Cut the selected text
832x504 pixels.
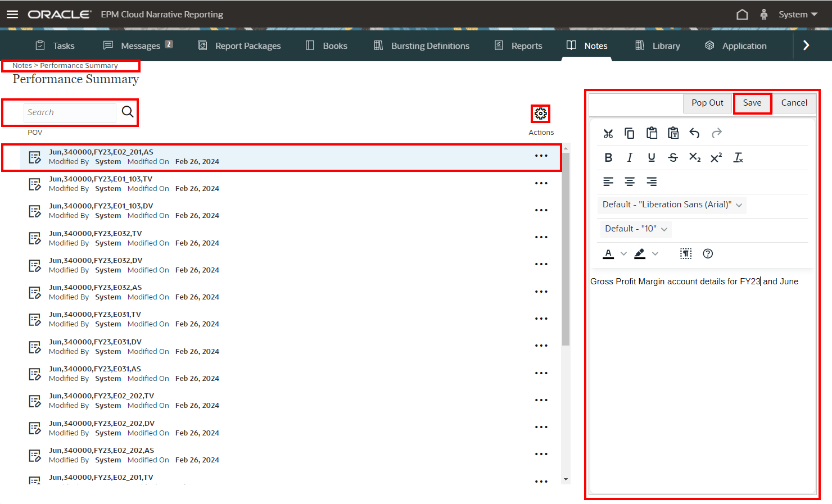608,133
